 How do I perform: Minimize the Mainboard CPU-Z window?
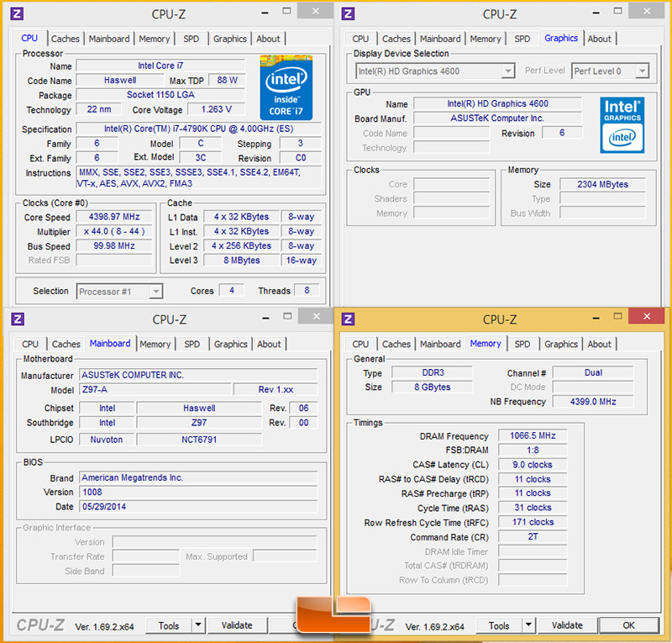click(x=265, y=319)
